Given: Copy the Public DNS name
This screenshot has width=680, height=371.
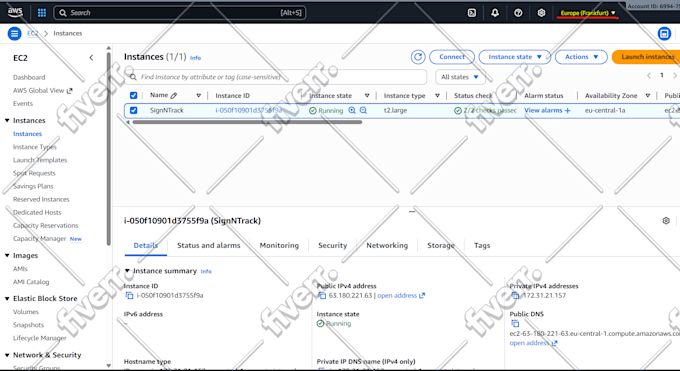Looking at the screenshot, I should click(x=515, y=324).
